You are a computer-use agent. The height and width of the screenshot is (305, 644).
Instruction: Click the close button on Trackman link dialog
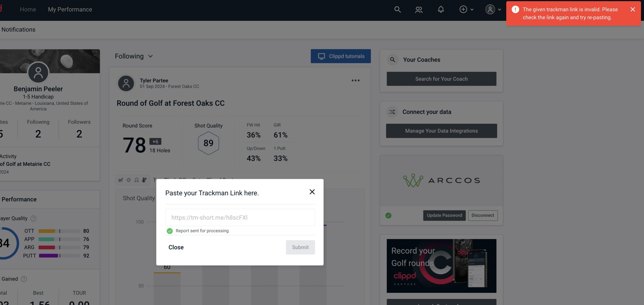[311, 191]
